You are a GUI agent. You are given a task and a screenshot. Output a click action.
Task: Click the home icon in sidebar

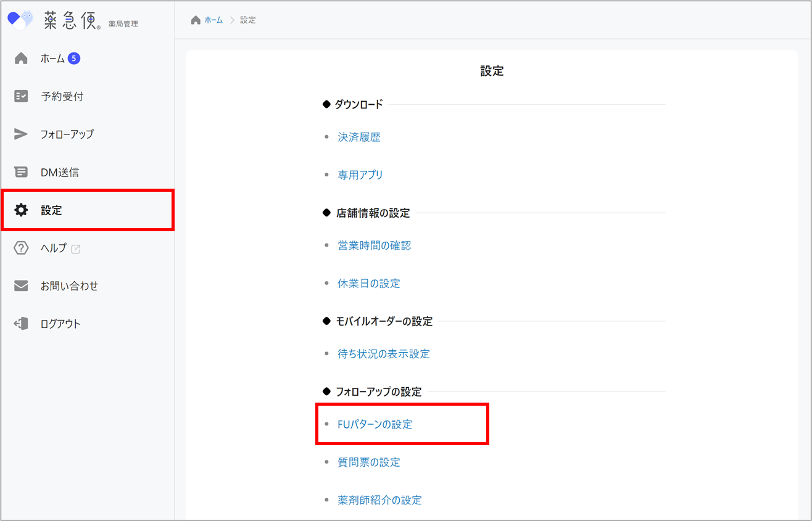point(21,59)
